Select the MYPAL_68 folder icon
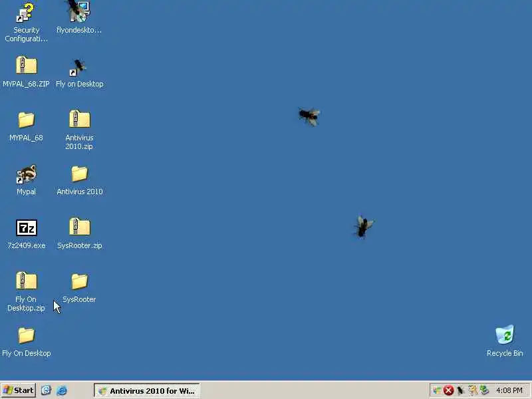Screen dimensions: 532x399 pos(26,120)
